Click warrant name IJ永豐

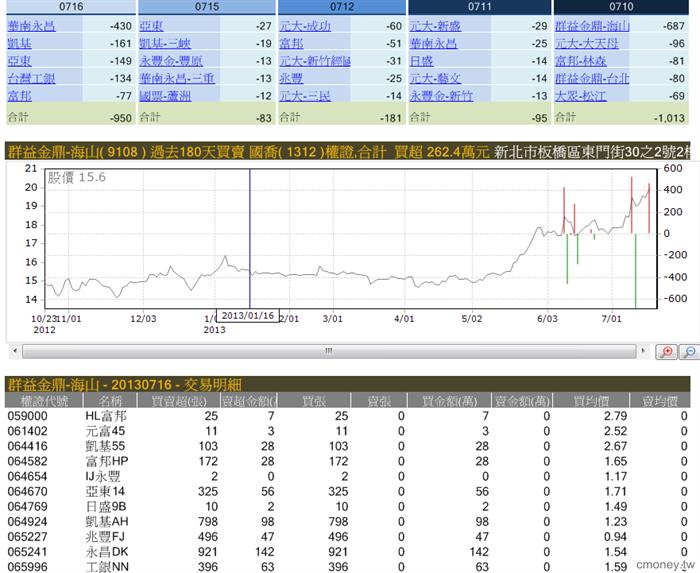[103, 476]
